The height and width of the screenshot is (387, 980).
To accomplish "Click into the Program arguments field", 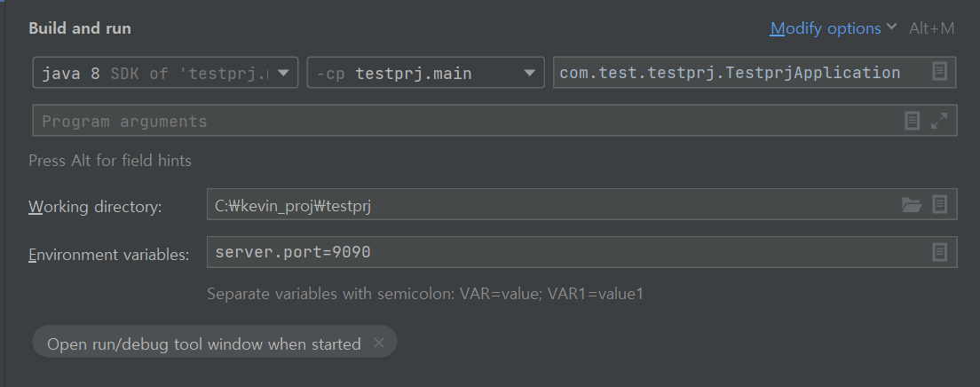I will coord(494,121).
